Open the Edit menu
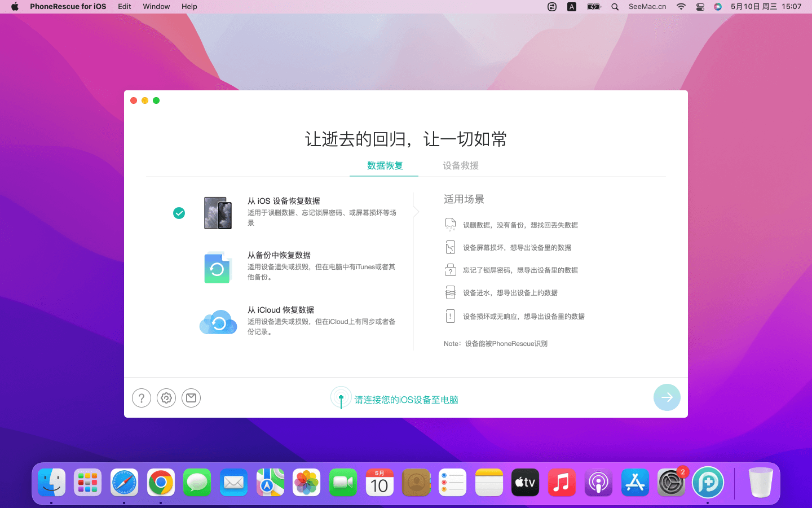The image size is (812, 508). pyautogui.click(x=124, y=7)
